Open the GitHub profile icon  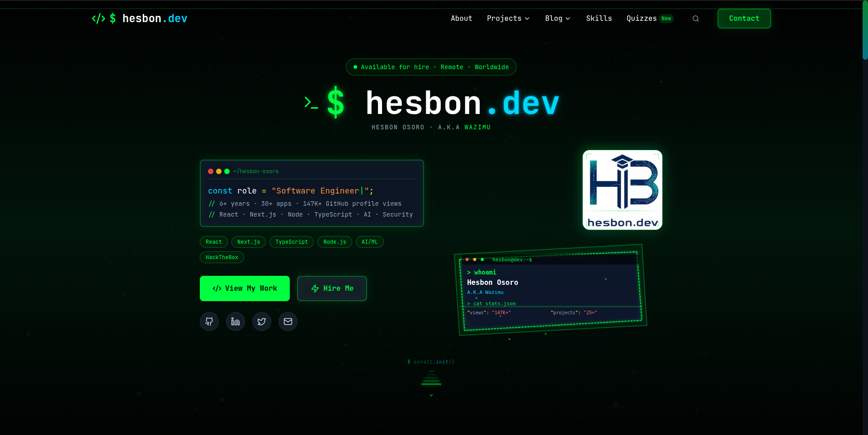(209, 322)
